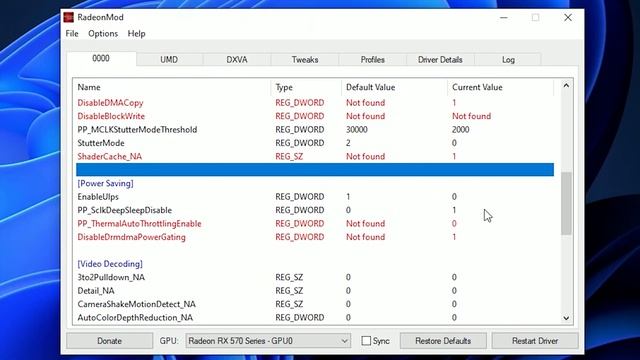Click the highlighted blue empty row
The height and width of the screenshot is (360, 640).
pos(315,170)
